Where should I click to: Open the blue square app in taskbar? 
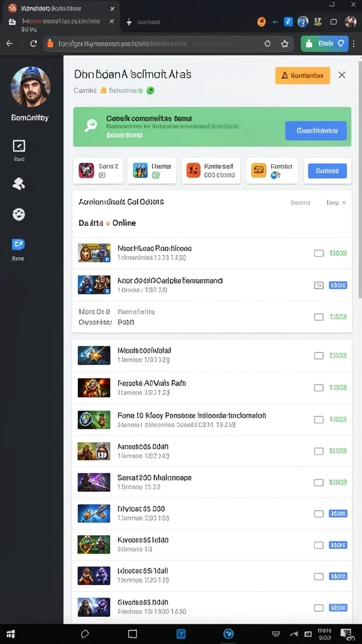(181, 634)
